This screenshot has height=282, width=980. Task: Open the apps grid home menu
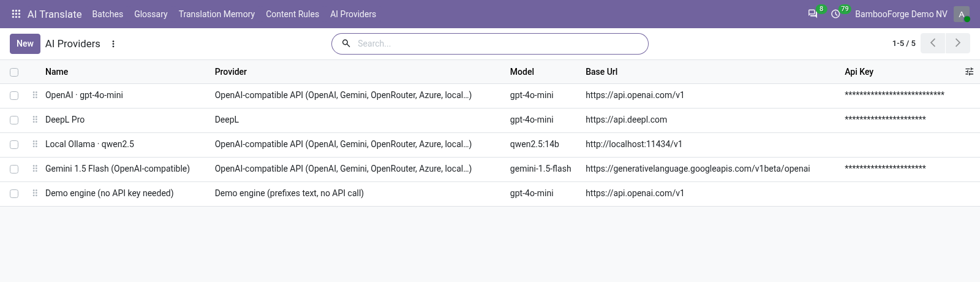tap(17, 14)
